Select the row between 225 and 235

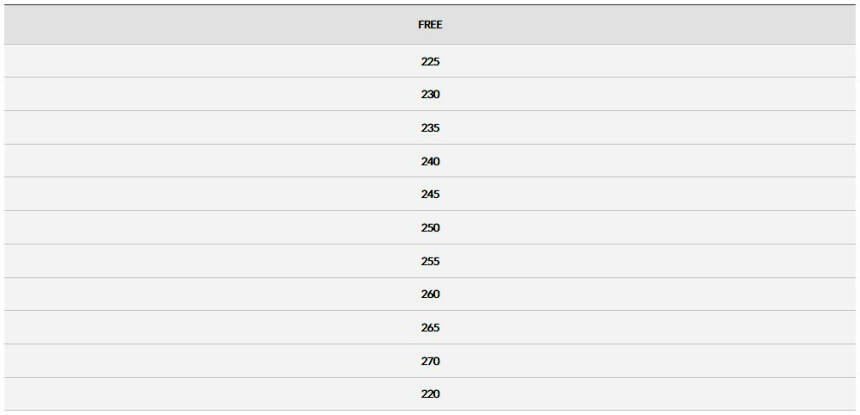coord(430,95)
